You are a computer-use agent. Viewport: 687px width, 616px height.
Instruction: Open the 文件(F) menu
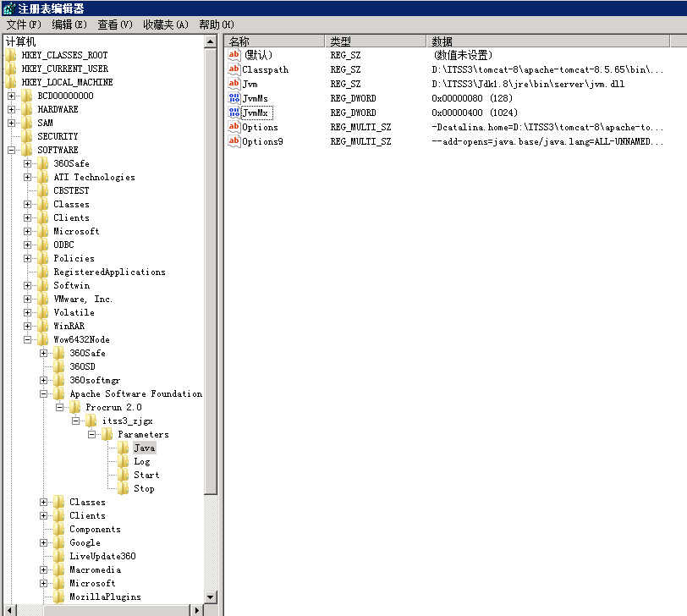click(x=24, y=25)
